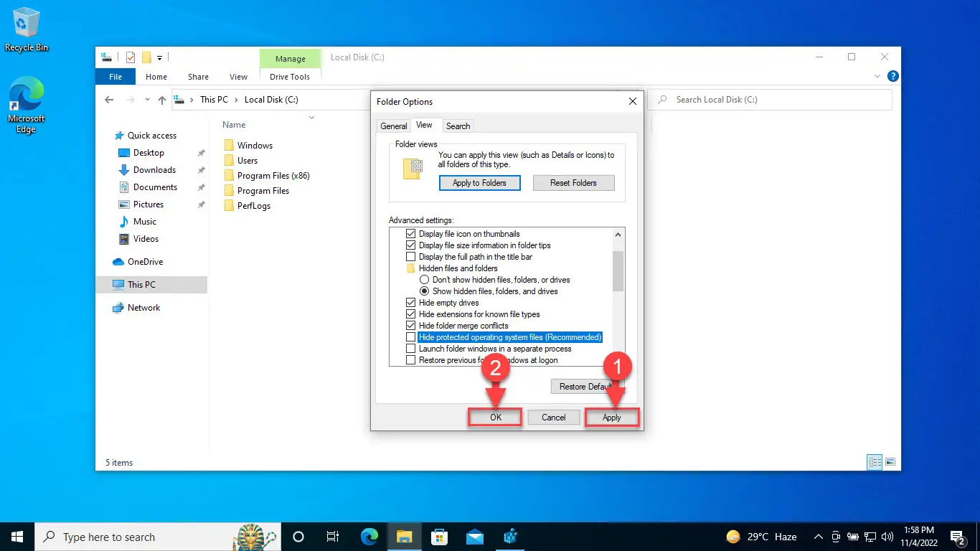Switch to Details view layout icon
The width and height of the screenshot is (980, 551).
tap(875, 462)
